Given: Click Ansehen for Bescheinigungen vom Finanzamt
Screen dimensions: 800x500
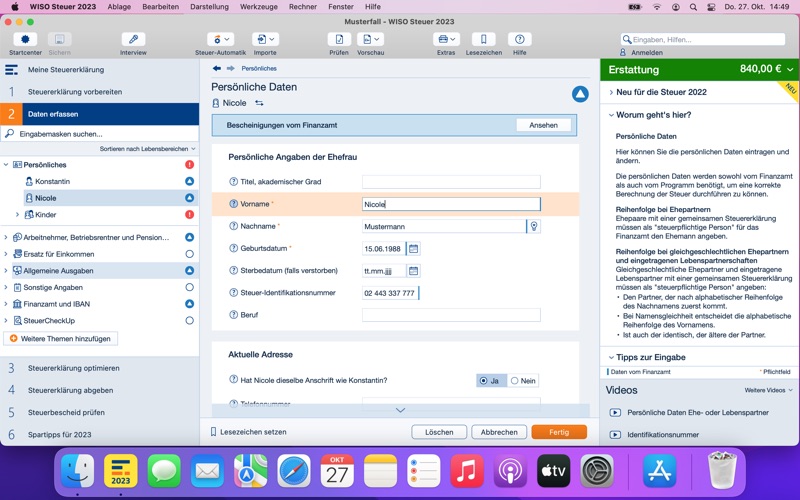Looking at the screenshot, I should pyautogui.click(x=543, y=125).
